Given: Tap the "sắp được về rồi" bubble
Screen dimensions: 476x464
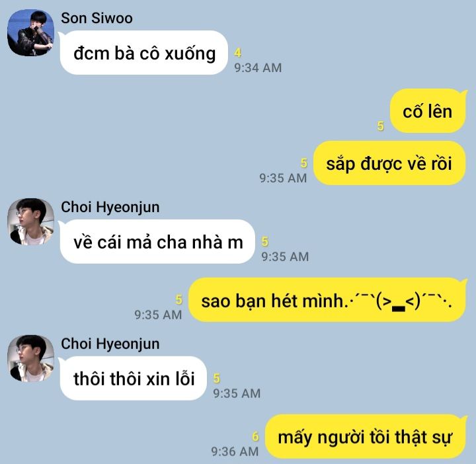Looking at the screenshot, I should click(389, 163).
